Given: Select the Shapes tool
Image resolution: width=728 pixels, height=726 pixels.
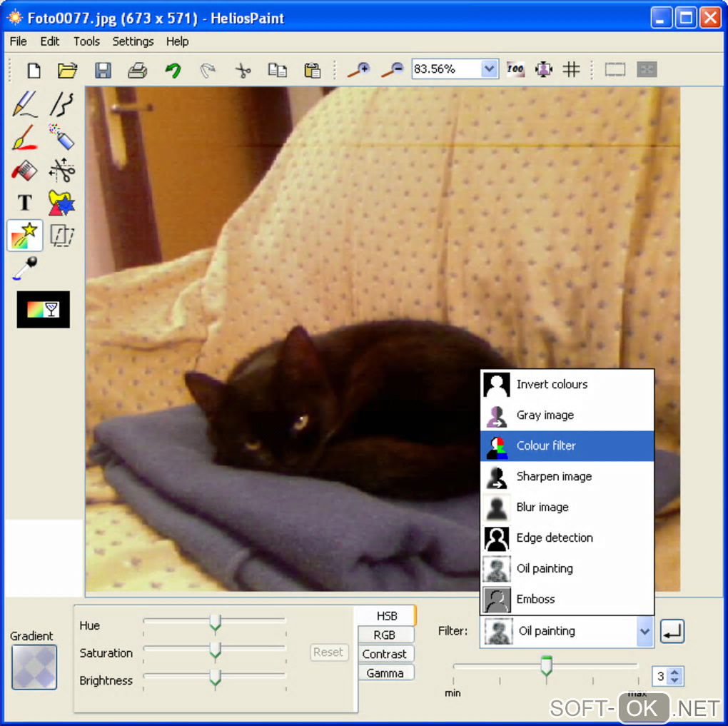Looking at the screenshot, I should [62, 203].
